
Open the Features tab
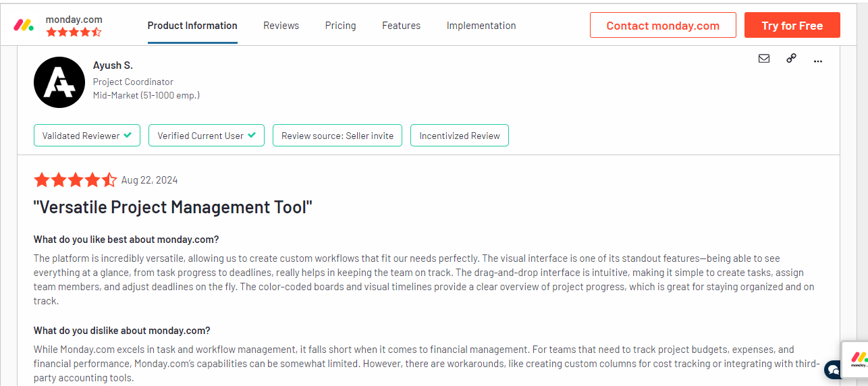(x=401, y=26)
